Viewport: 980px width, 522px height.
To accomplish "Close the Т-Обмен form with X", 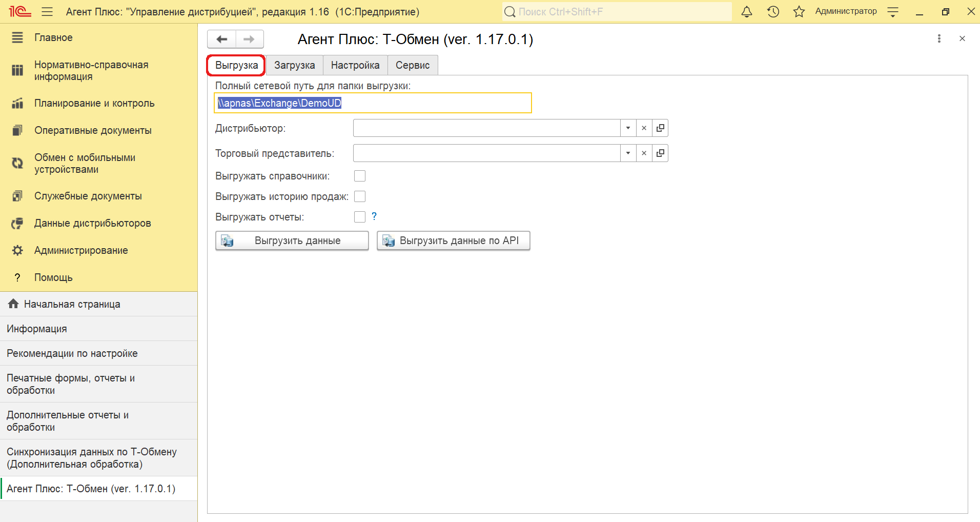I will click(x=962, y=38).
